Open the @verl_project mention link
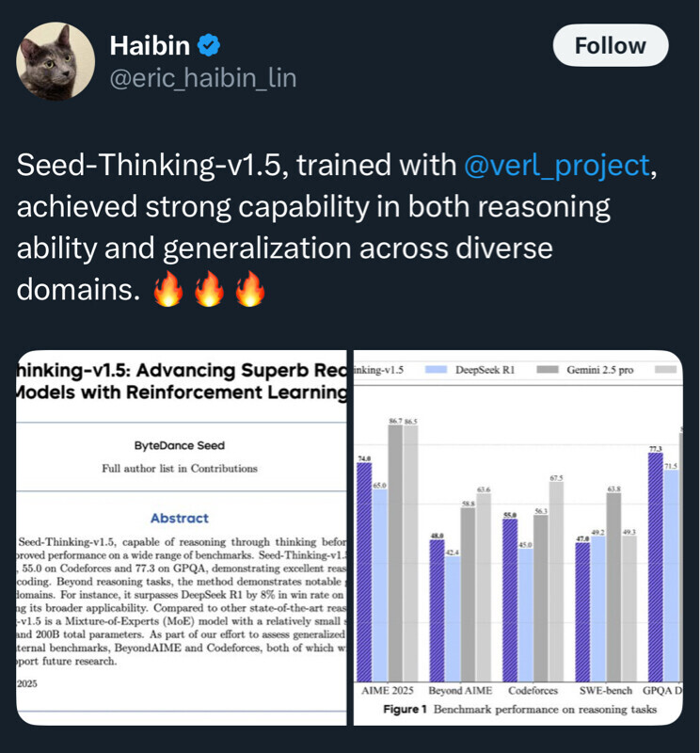 pos(557,165)
